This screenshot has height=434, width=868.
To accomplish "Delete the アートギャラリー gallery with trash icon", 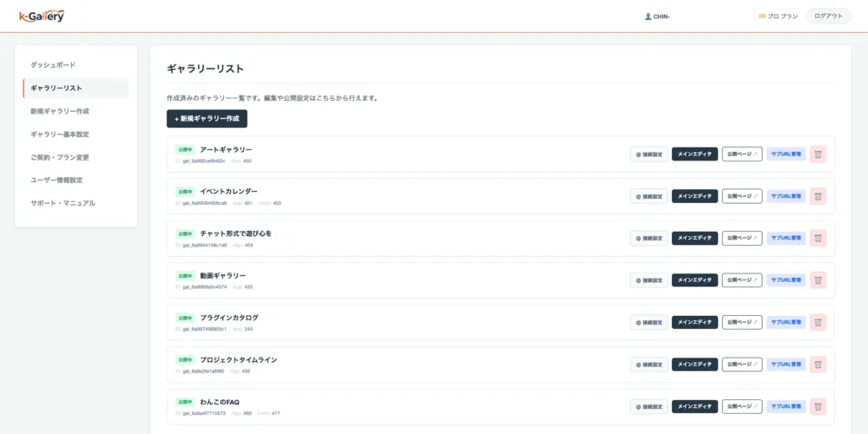I will pyautogui.click(x=818, y=154).
